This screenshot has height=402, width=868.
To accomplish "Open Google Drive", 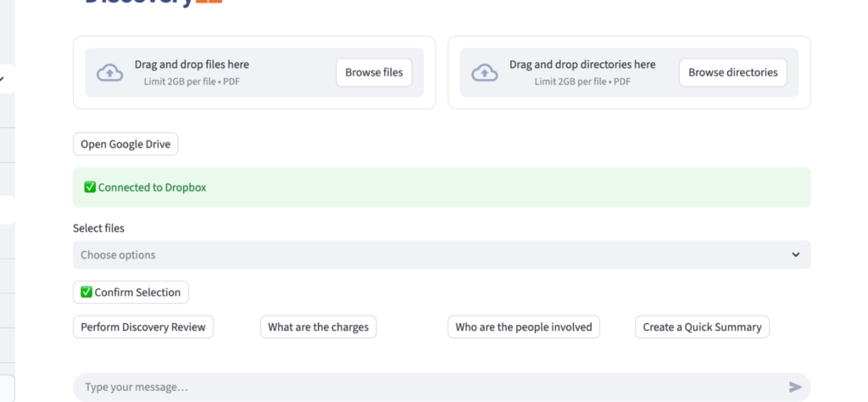I will click(x=125, y=144).
